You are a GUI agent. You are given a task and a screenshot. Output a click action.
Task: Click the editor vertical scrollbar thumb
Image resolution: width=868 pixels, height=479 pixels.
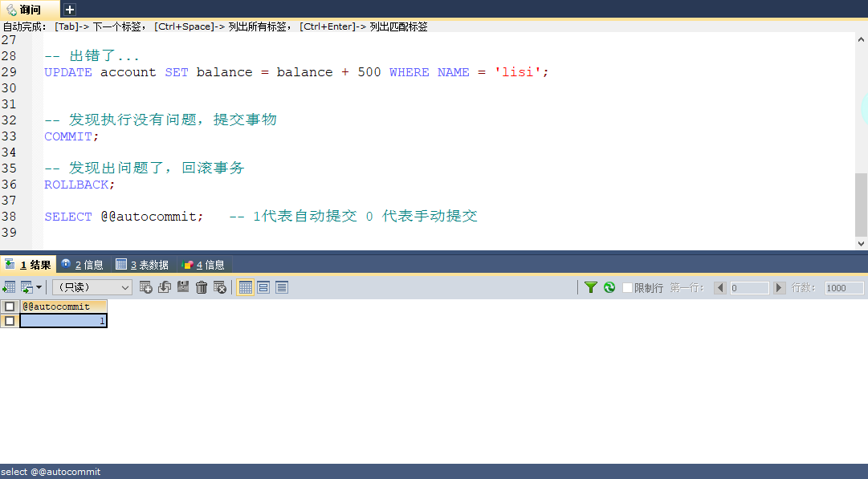861,205
